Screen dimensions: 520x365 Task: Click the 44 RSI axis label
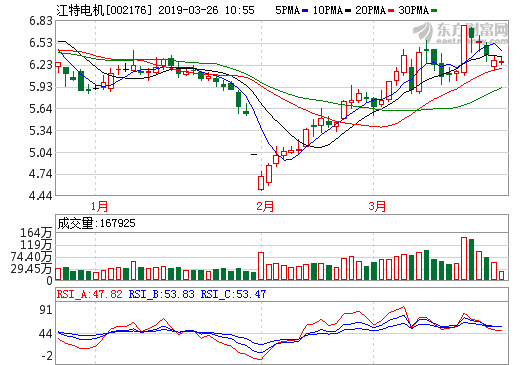pyautogui.click(x=46, y=334)
